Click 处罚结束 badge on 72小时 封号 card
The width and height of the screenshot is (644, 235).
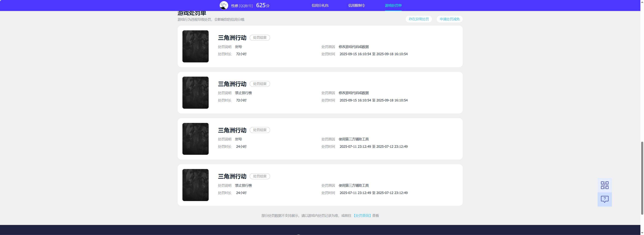click(260, 38)
